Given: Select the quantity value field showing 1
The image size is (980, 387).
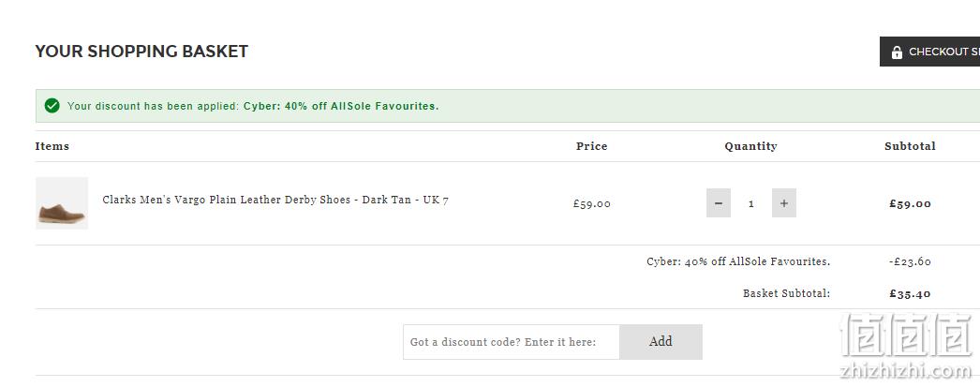Looking at the screenshot, I should click(751, 203).
